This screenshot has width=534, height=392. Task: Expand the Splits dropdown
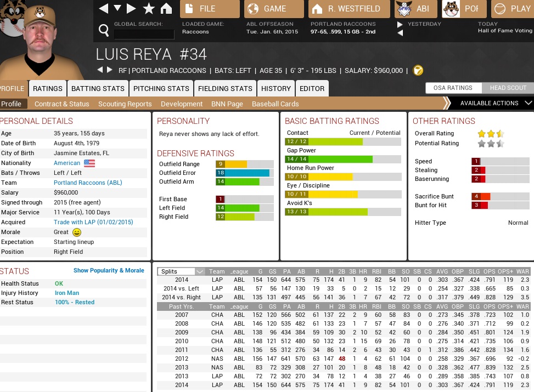[x=199, y=271]
